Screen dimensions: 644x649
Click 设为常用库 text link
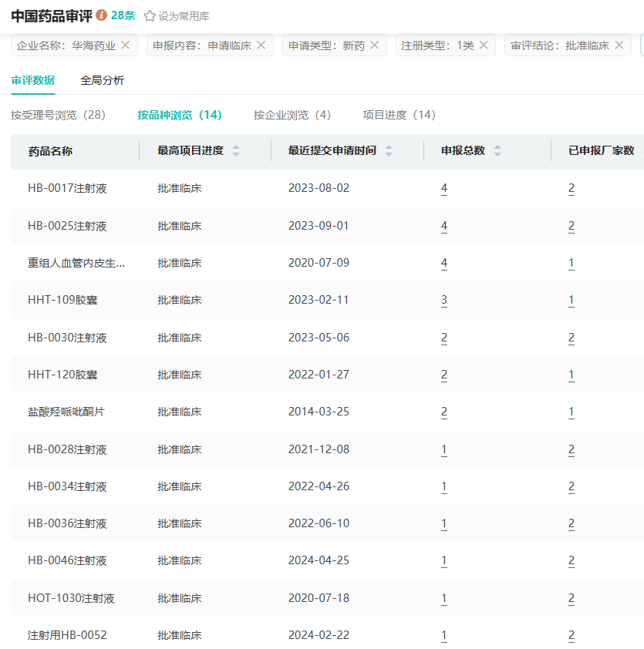(x=184, y=16)
